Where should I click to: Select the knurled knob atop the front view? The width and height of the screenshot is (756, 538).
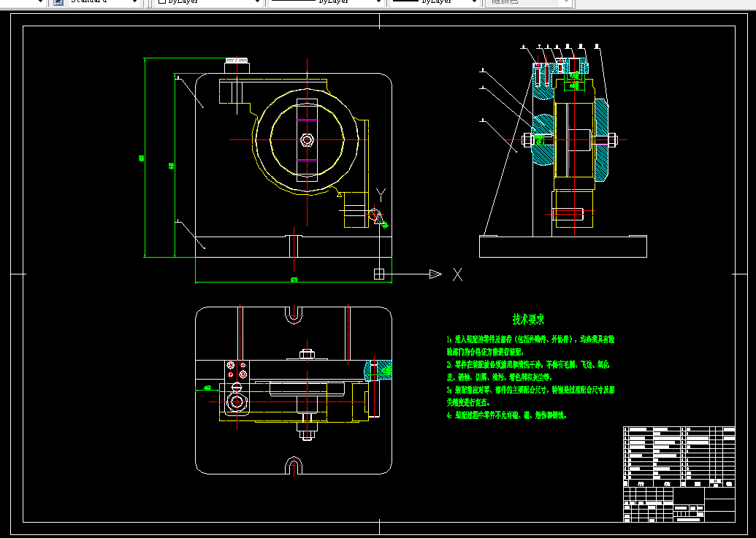(x=237, y=61)
